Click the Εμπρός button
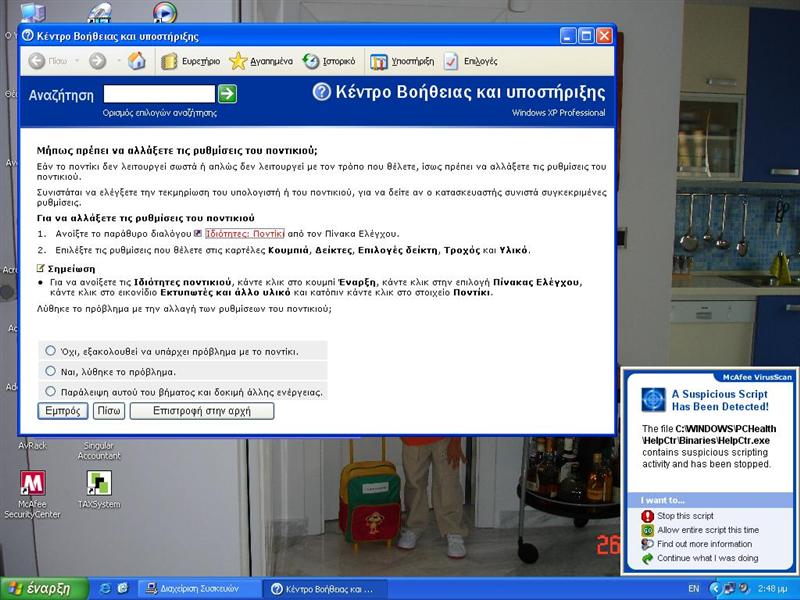 click(63, 411)
